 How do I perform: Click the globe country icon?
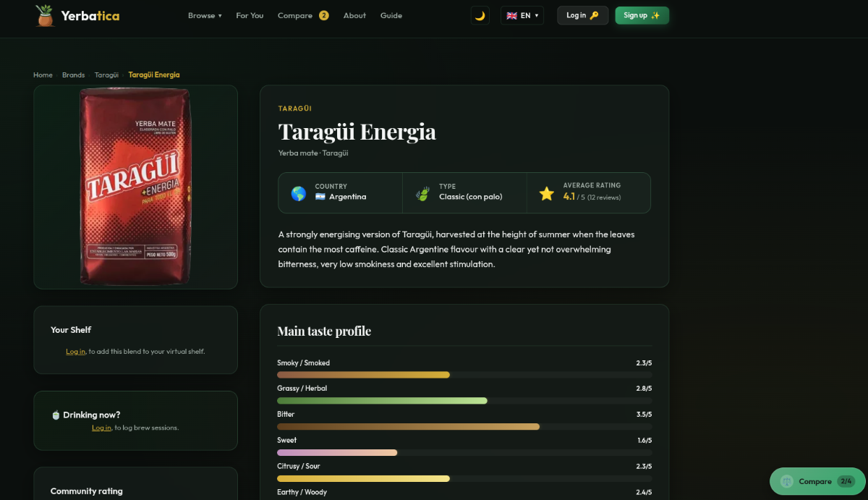pyautogui.click(x=298, y=193)
